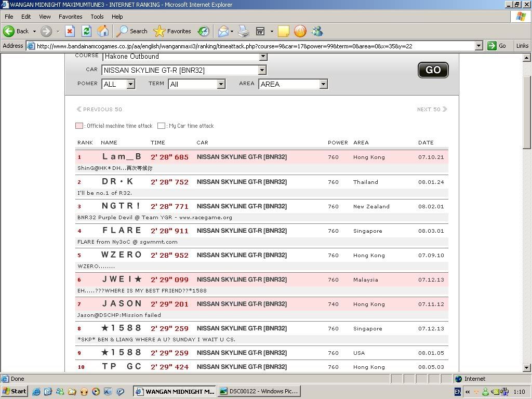Click the pink Official machine legend swatch

[79, 126]
